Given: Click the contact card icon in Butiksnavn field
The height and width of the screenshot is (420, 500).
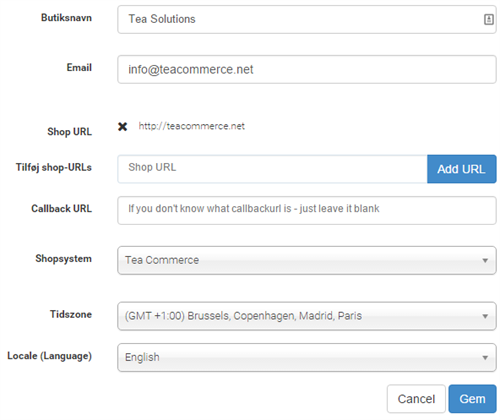Looking at the screenshot, I should 488,19.
